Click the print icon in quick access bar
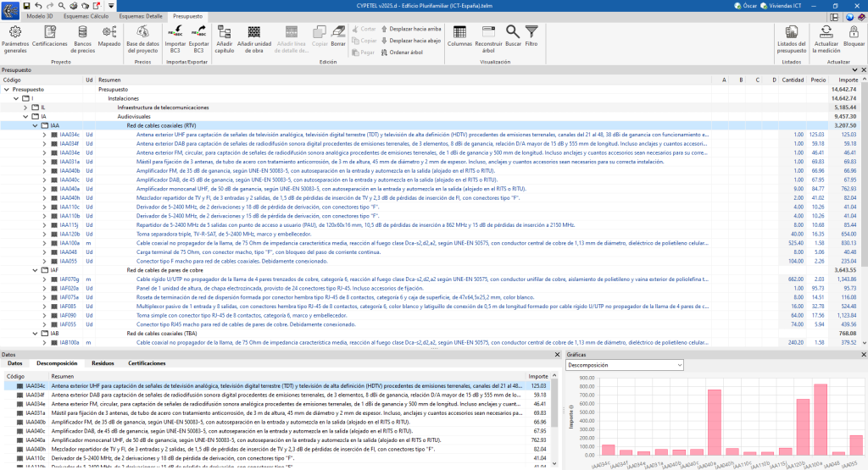The width and height of the screenshot is (868, 470). [74, 6]
